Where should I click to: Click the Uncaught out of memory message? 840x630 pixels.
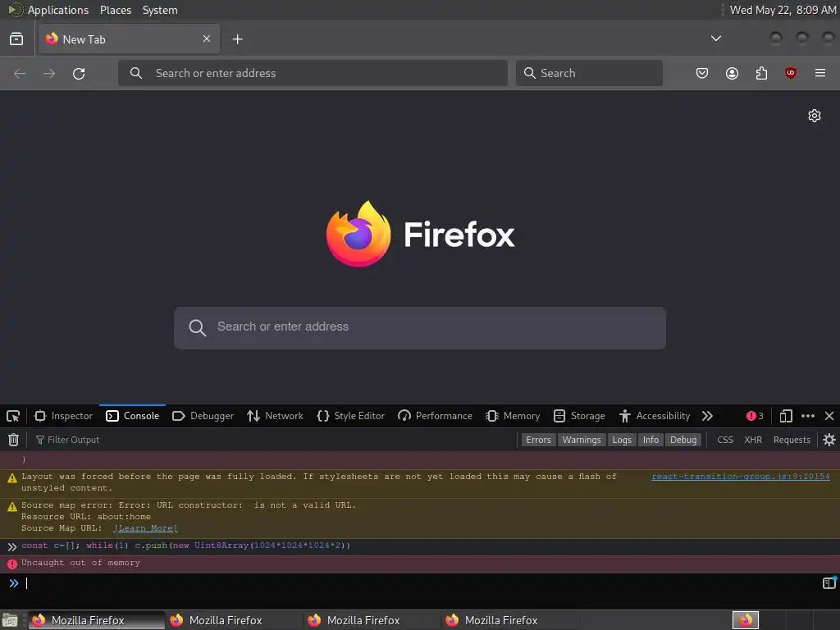80,563
